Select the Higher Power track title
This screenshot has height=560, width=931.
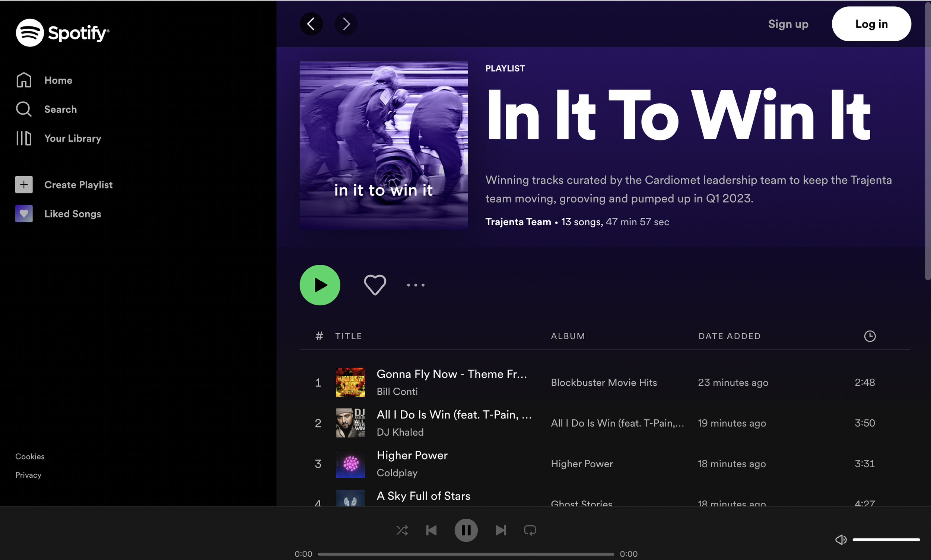412,455
